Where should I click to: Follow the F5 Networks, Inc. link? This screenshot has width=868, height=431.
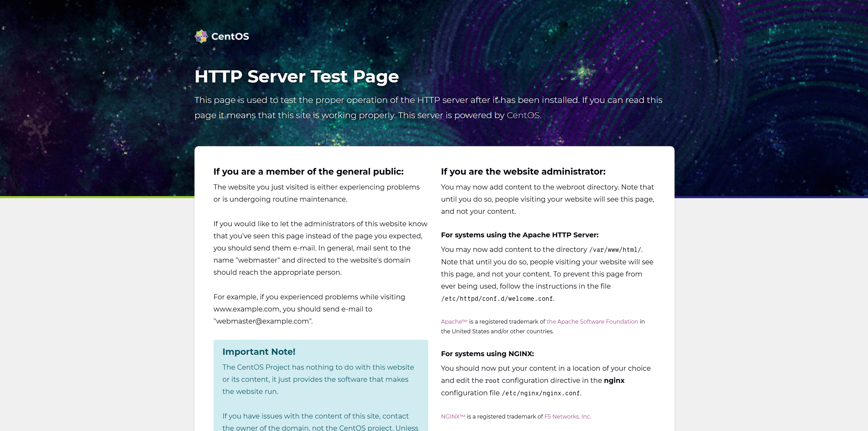[x=567, y=416]
